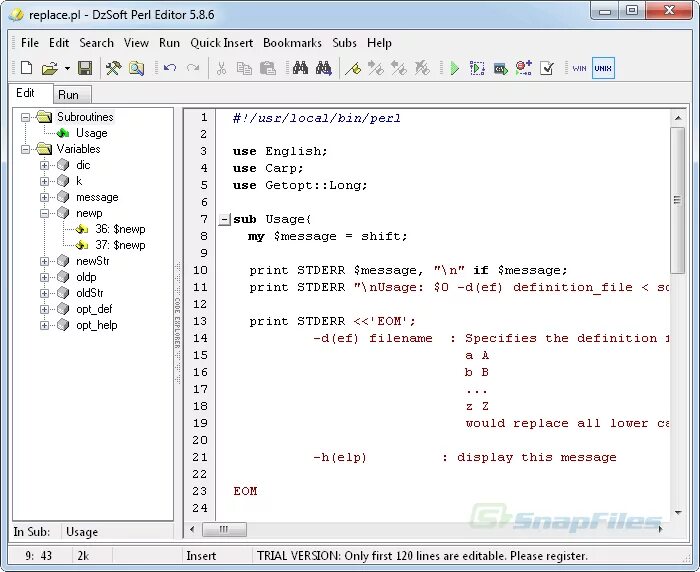Open the Help menu
Image resolution: width=700 pixels, height=572 pixels.
(379, 43)
